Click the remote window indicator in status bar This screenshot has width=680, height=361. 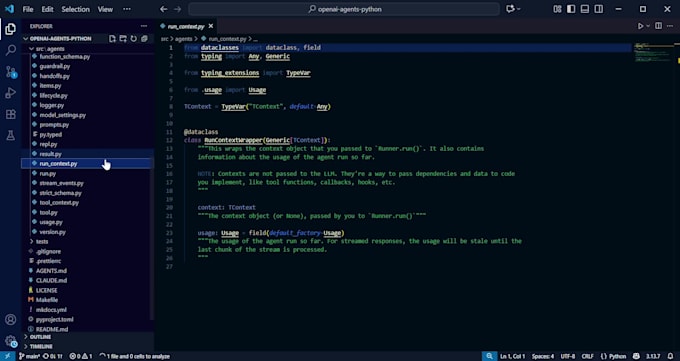pyautogui.click(x=7, y=356)
